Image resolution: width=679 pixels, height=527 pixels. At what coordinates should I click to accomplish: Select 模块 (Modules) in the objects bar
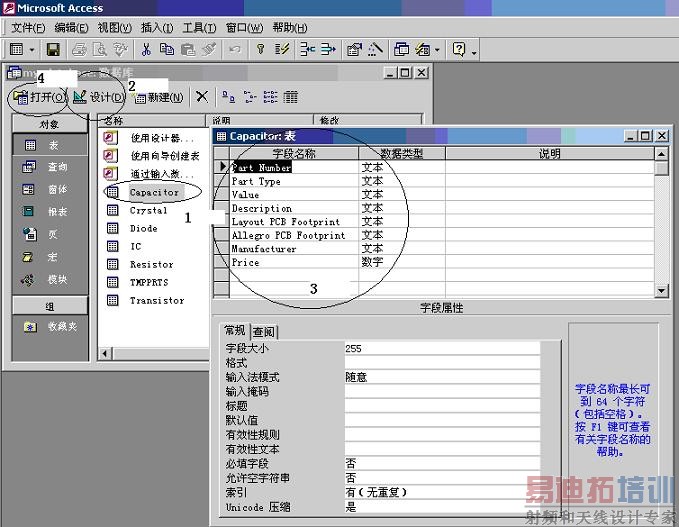tap(49, 280)
